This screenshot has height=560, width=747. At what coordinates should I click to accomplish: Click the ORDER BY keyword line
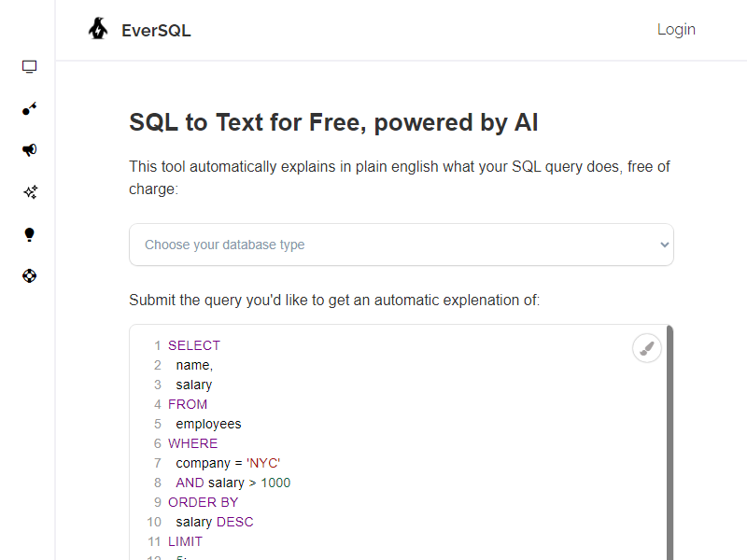[203, 502]
